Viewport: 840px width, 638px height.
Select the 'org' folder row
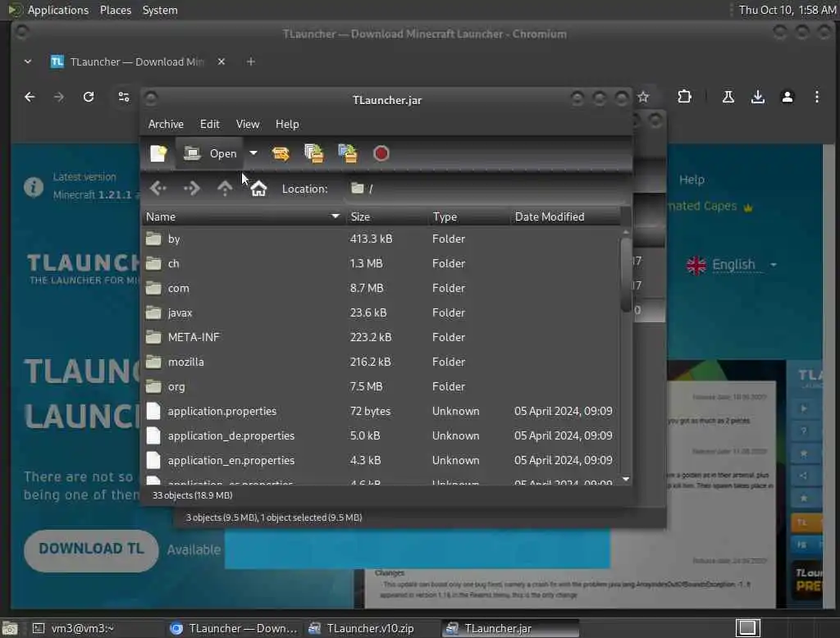pos(381,387)
